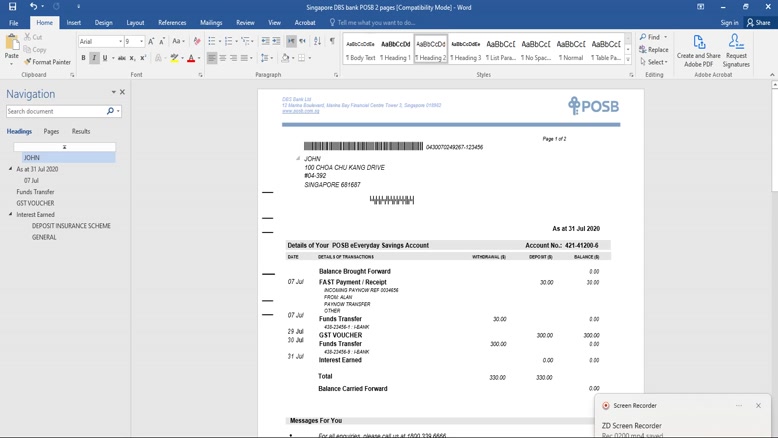Open the shading color picker
The image size is (778, 438).
pyautogui.click(x=285, y=58)
